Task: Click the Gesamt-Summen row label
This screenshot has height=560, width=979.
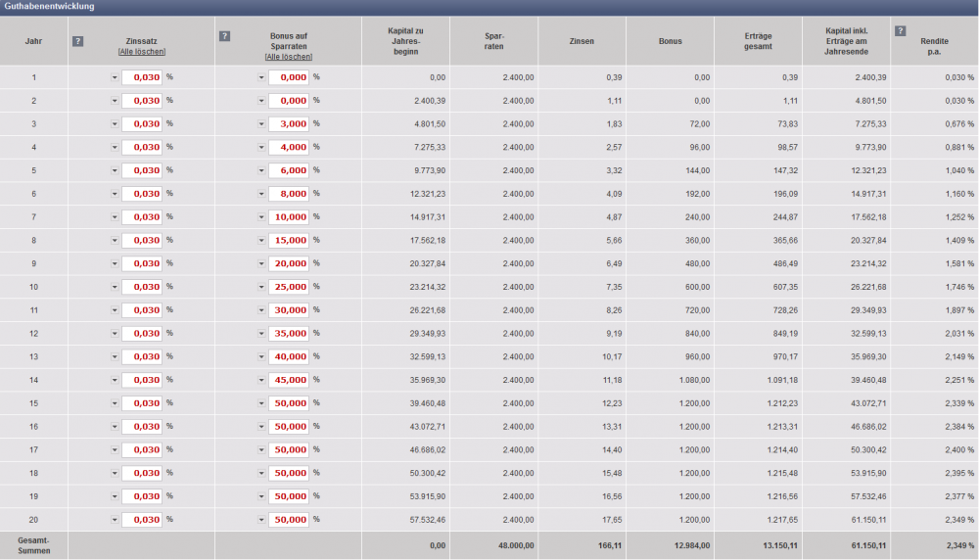Action: pos(33,545)
